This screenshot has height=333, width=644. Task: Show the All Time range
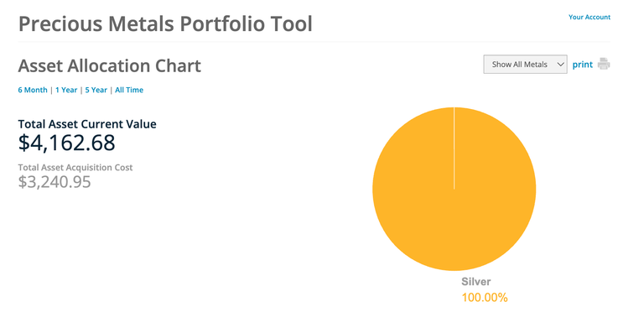coord(129,90)
